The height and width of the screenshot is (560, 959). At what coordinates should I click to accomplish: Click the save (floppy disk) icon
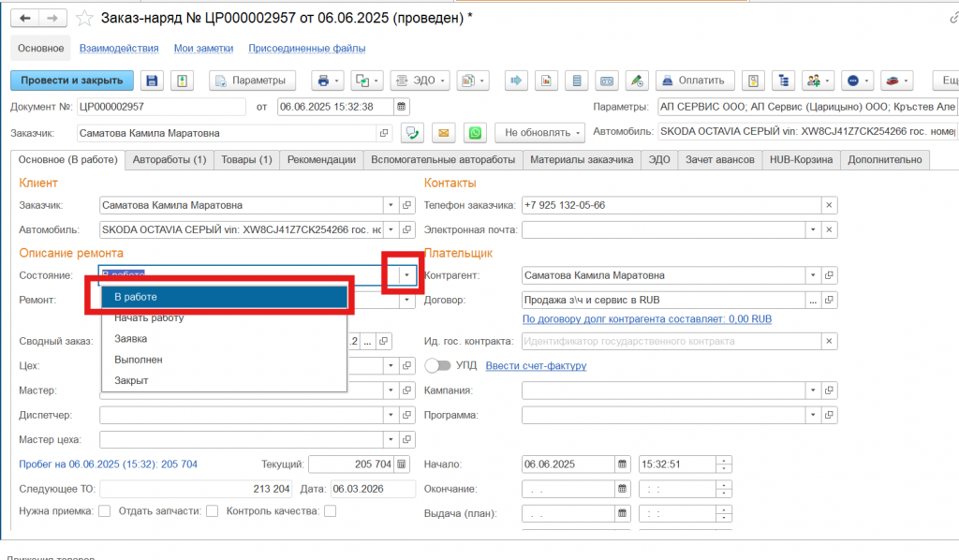pyautogui.click(x=152, y=81)
